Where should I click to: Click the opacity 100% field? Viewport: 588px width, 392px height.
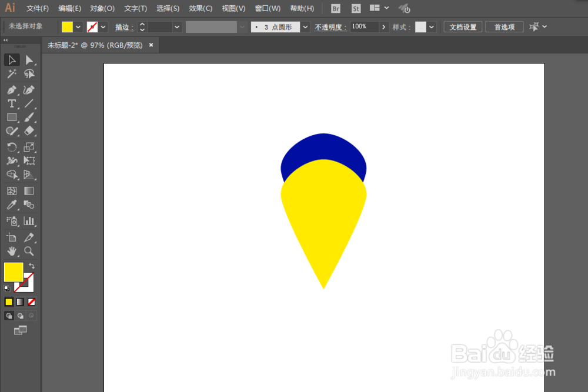pyautogui.click(x=365, y=26)
